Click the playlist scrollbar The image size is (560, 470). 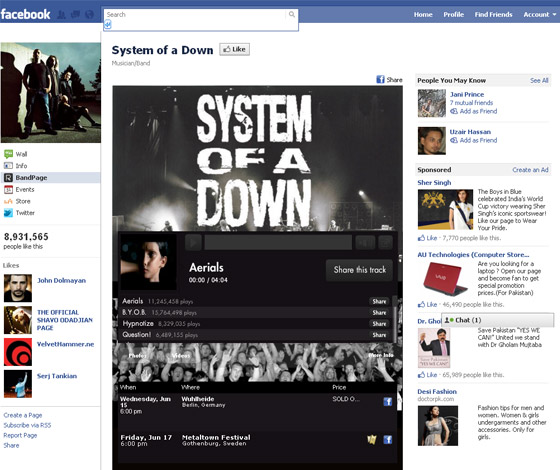click(394, 318)
